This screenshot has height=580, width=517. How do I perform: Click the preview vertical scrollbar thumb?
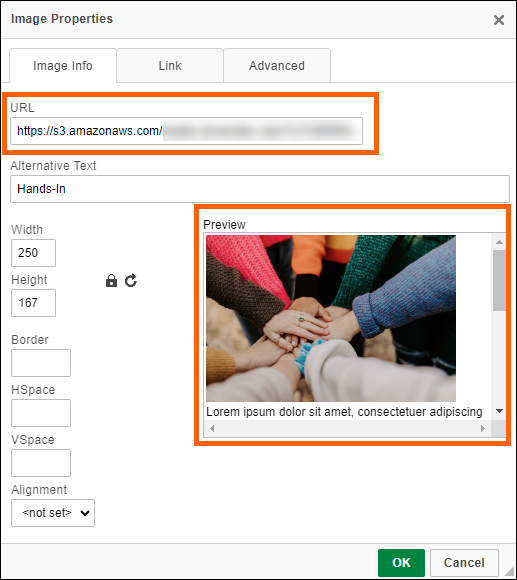pos(499,280)
